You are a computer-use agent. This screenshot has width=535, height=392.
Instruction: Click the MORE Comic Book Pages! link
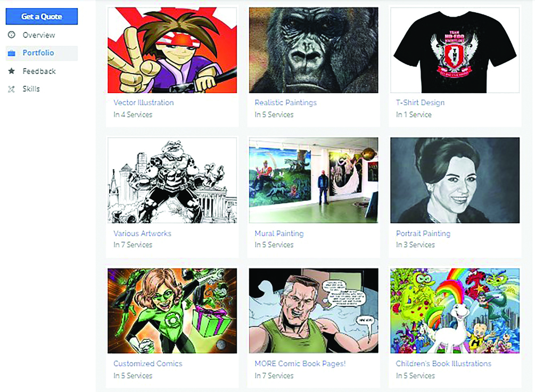point(300,363)
